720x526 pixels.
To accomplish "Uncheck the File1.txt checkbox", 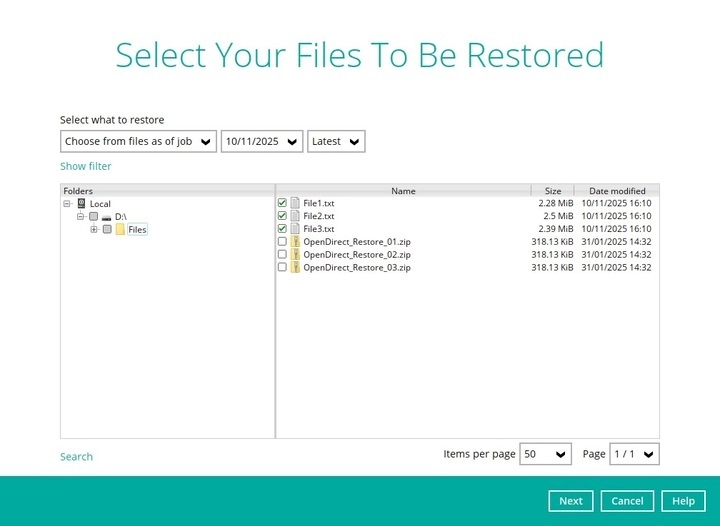I will 282,202.
